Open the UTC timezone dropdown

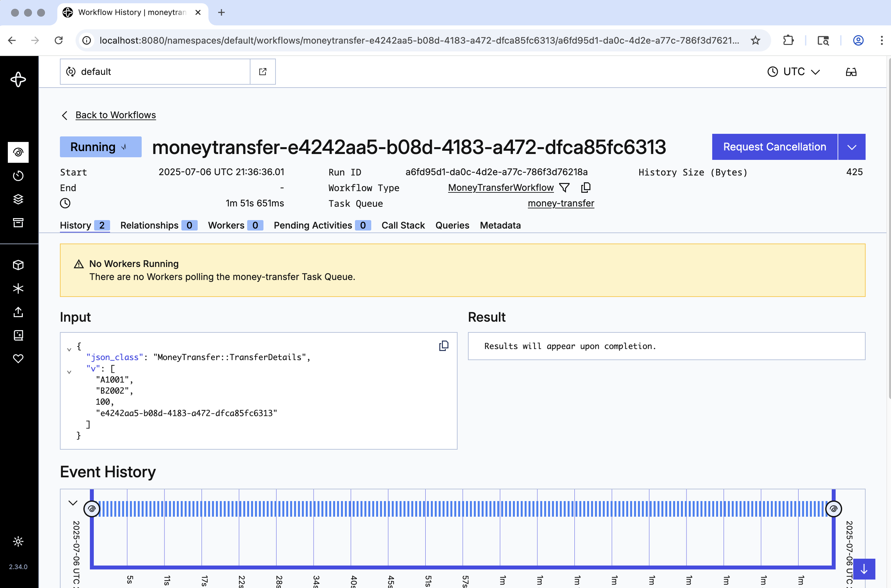tap(794, 72)
